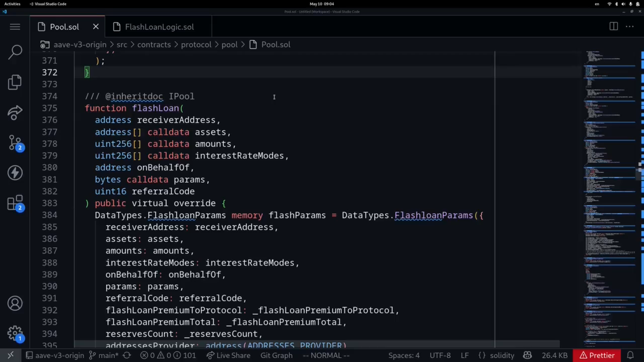Image resolution: width=644 pixels, height=362 pixels.
Task: Open the clock showing May 10 09:04
Action: coord(322,4)
